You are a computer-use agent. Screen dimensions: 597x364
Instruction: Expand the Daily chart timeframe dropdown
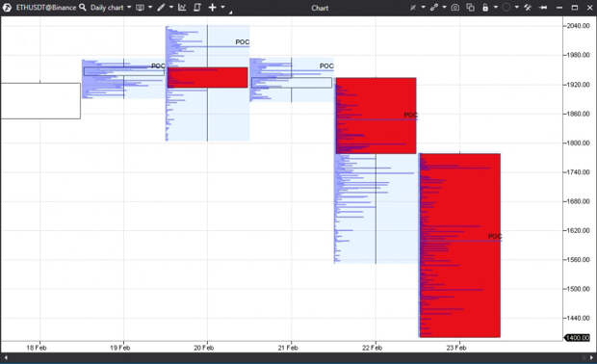[x=129, y=8]
